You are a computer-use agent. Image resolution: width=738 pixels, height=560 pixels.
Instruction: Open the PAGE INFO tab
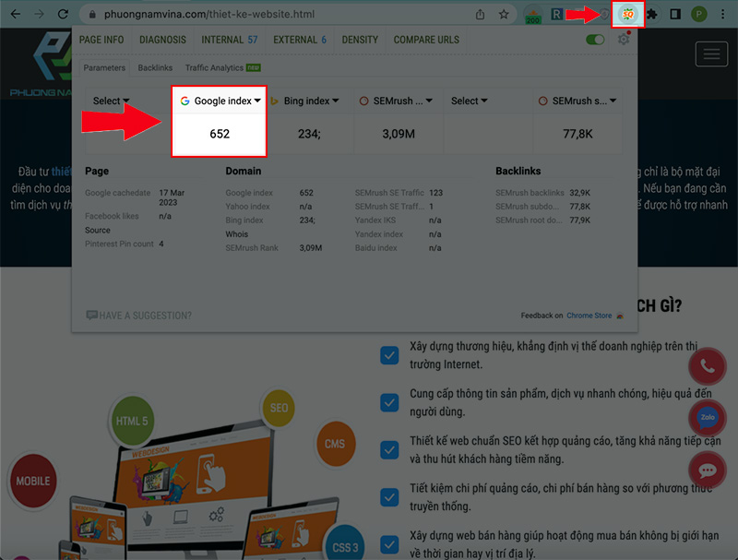click(101, 40)
